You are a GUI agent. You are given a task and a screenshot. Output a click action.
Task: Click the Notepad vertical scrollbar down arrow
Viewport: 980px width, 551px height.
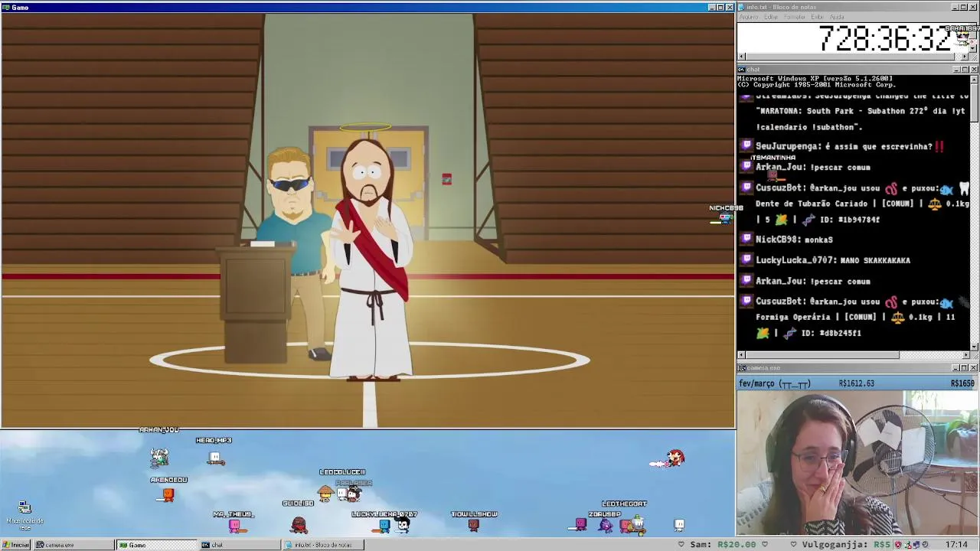click(x=974, y=49)
